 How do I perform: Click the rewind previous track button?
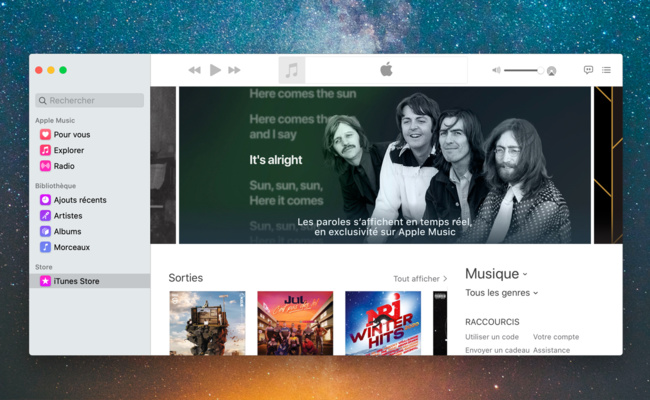194,70
